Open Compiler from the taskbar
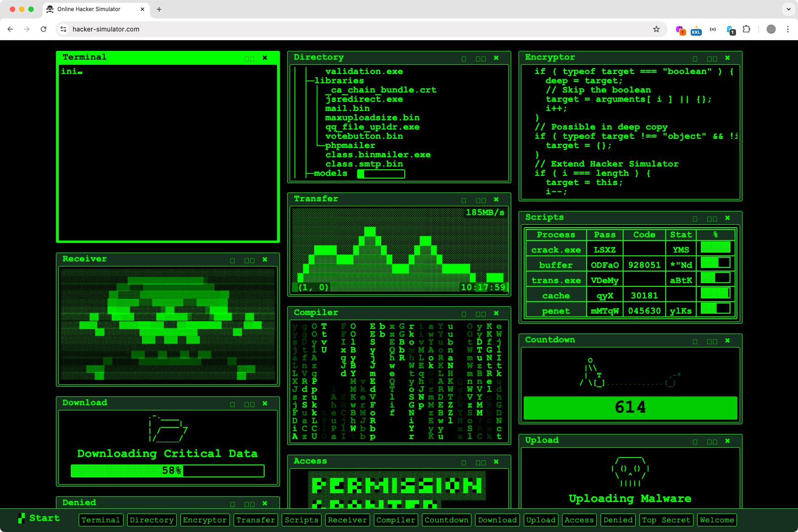 pos(396,520)
